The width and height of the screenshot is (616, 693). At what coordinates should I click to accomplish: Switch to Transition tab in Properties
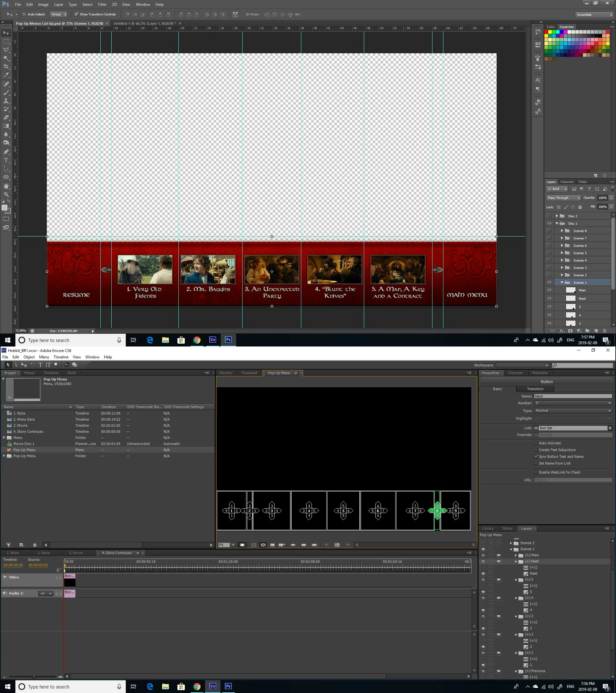[x=535, y=389]
